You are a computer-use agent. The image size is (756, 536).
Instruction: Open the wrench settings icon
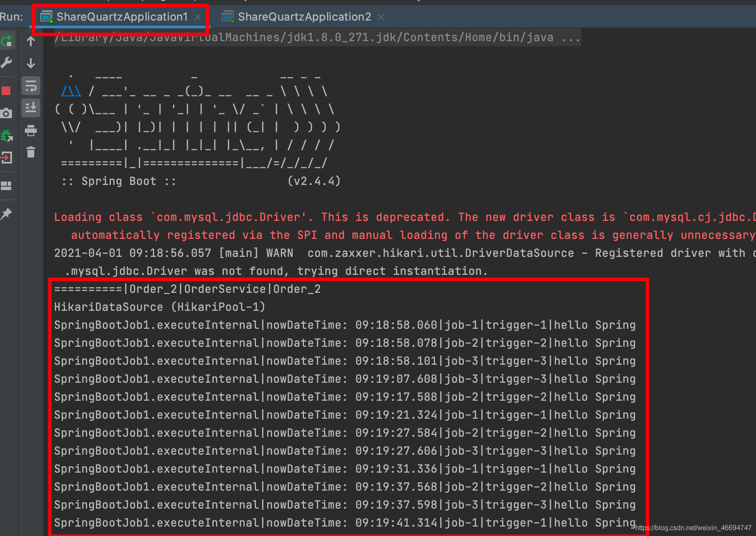point(6,63)
